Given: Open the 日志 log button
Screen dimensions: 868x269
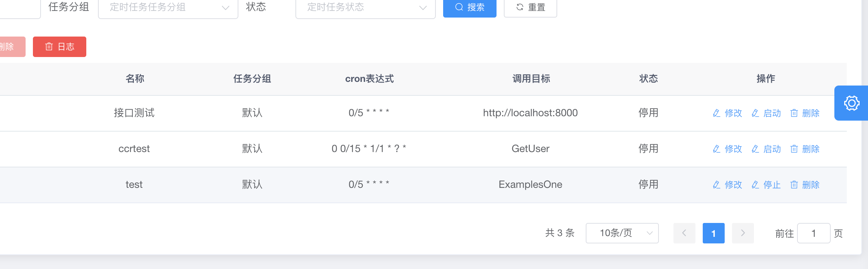Looking at the screenshot, I should pyautogui.click(x=60, y=47).
